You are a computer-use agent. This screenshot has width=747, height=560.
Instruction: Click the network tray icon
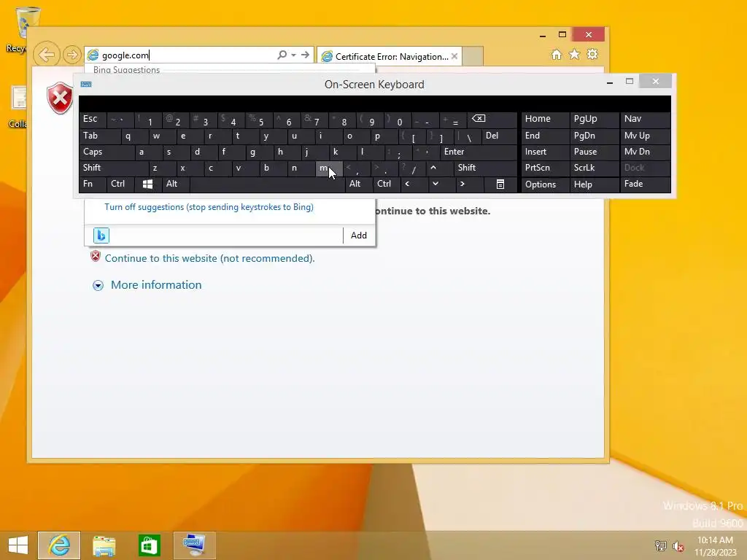tap(660, 546)
